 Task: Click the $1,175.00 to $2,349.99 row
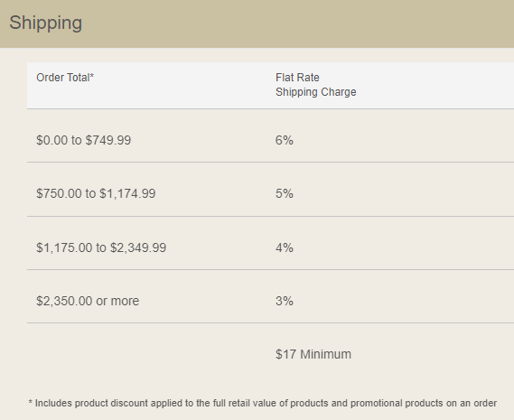tap(270, 243)
